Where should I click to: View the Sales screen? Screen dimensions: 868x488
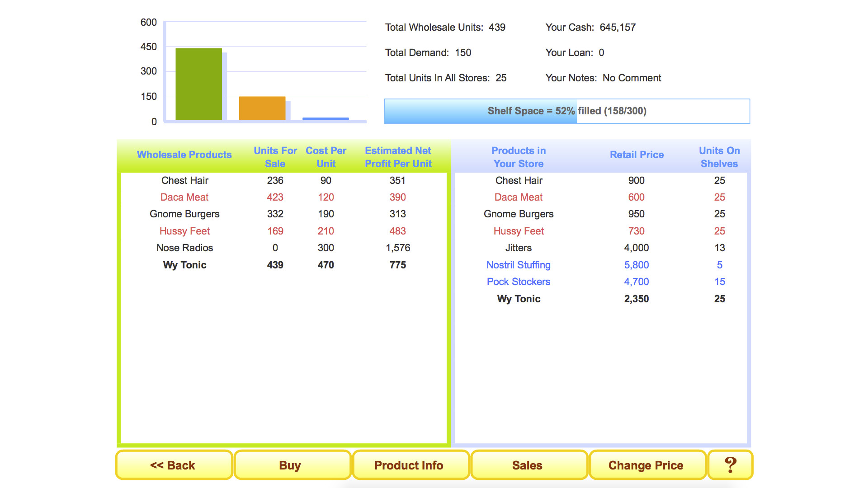(x=528, y=465)
